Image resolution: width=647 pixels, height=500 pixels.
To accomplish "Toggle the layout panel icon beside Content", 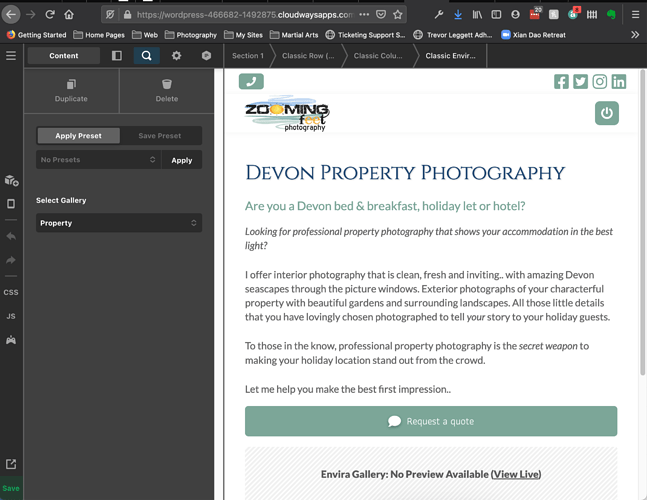I will point(117,56).
